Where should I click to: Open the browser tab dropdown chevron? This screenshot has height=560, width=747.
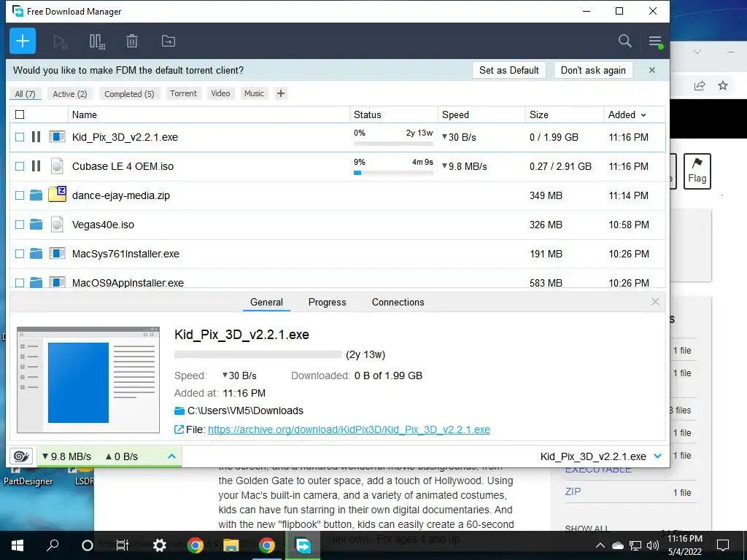[697, 52]
